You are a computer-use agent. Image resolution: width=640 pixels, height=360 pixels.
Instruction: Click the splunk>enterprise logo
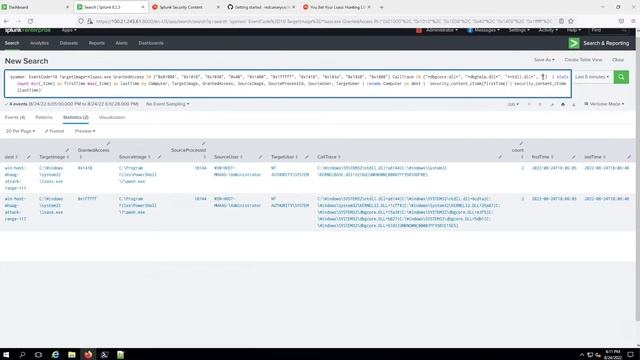[28, 30]
